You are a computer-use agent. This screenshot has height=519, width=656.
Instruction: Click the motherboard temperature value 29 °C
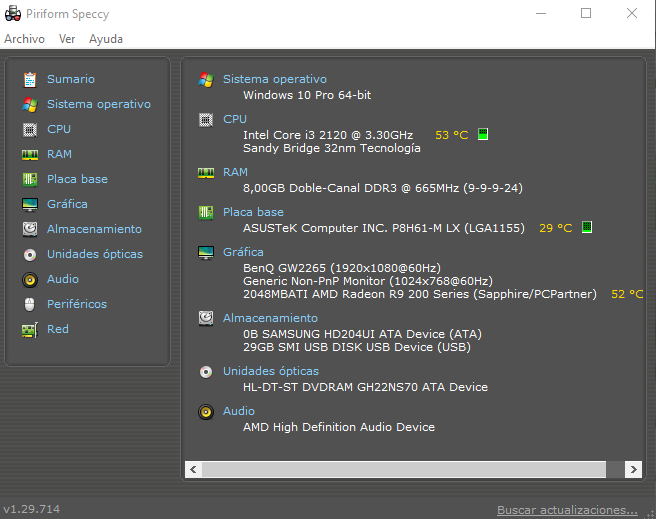tap(556, 228)
